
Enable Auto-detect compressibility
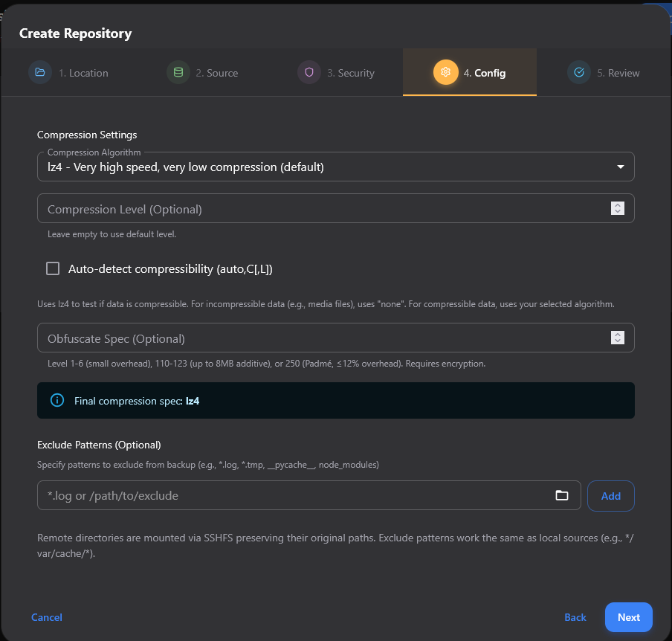53,268
